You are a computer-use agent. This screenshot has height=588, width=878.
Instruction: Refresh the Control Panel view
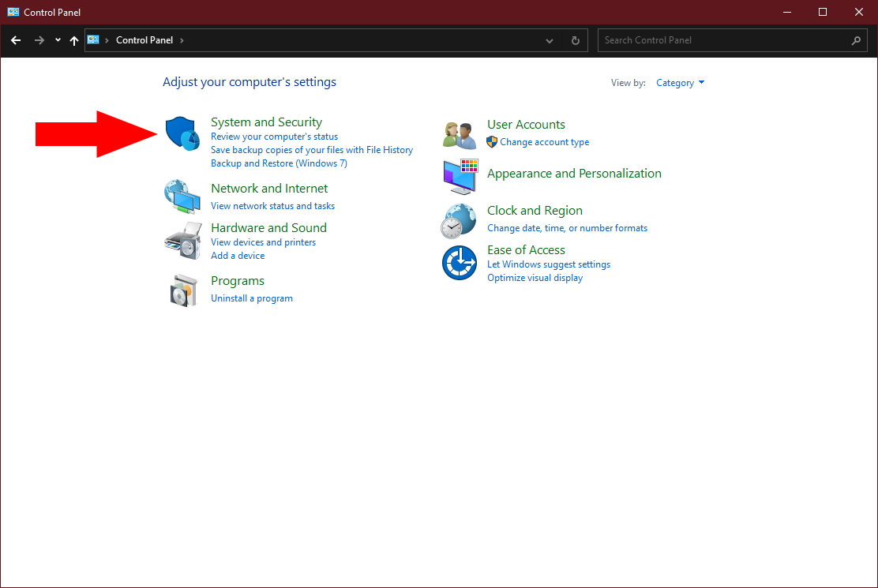pyautogui.click(x=575, y=40)
